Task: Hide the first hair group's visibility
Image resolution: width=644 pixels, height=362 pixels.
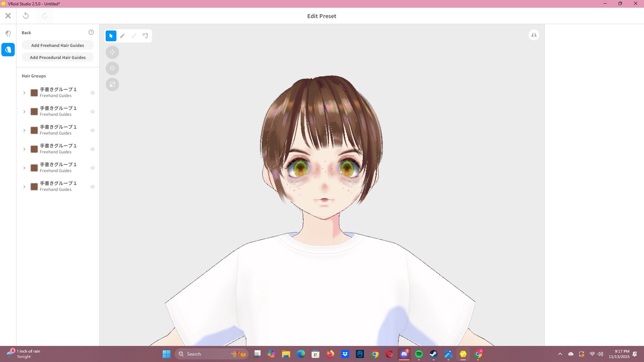Action: tap(93, 93)
